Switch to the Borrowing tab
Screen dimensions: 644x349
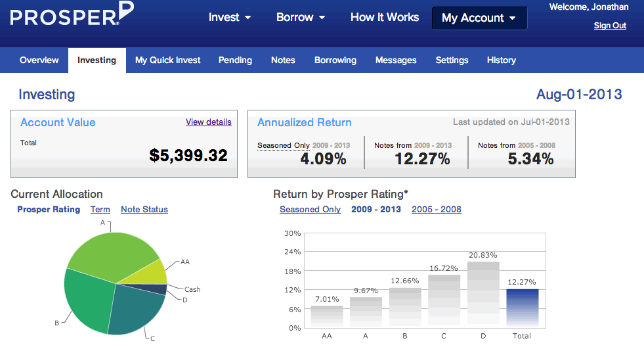[335, 60]
